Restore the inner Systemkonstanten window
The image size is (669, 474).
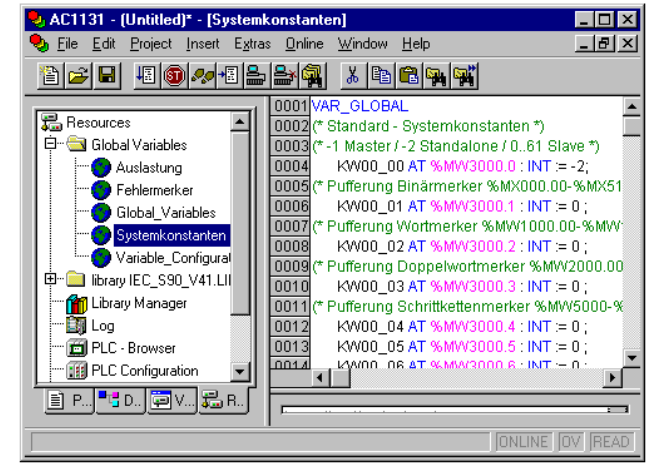pyautogui.click(x=605, y=44)
